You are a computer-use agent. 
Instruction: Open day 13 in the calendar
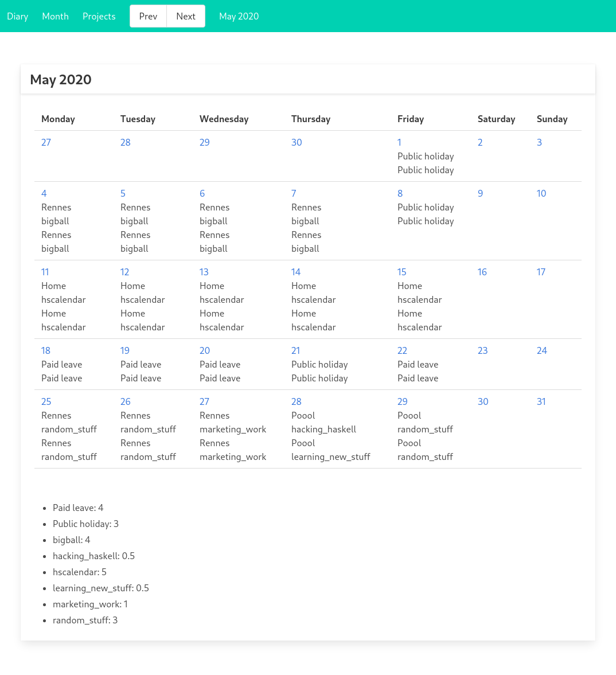(x=204, y=272)
